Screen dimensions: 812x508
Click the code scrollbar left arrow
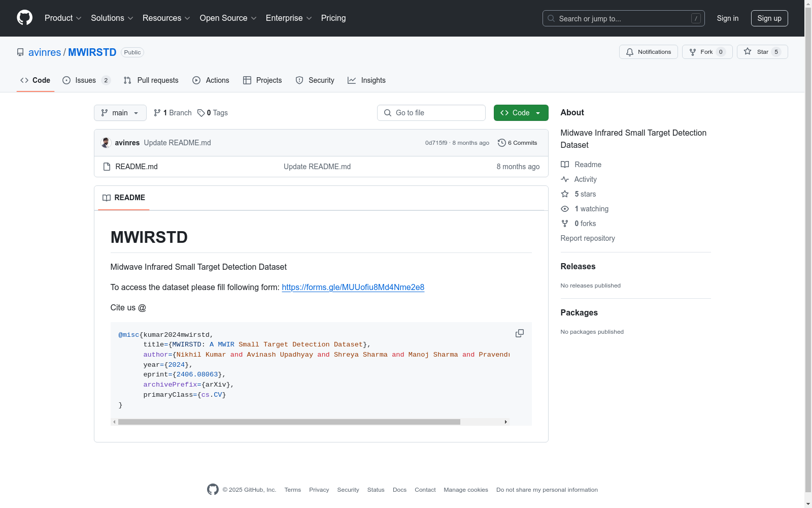[x=114, y=422]
